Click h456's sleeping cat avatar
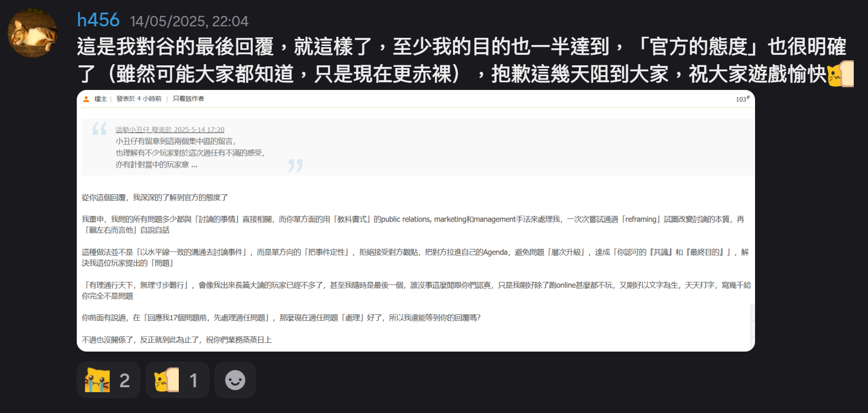This screenshot has height=413, width=868. point(32,33)
